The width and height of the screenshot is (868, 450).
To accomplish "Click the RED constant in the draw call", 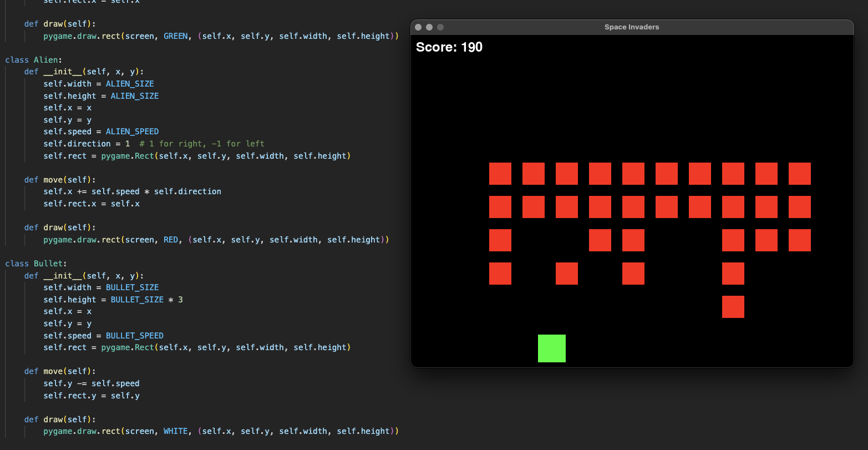I will pyautogui.click(x=171, y=240).
